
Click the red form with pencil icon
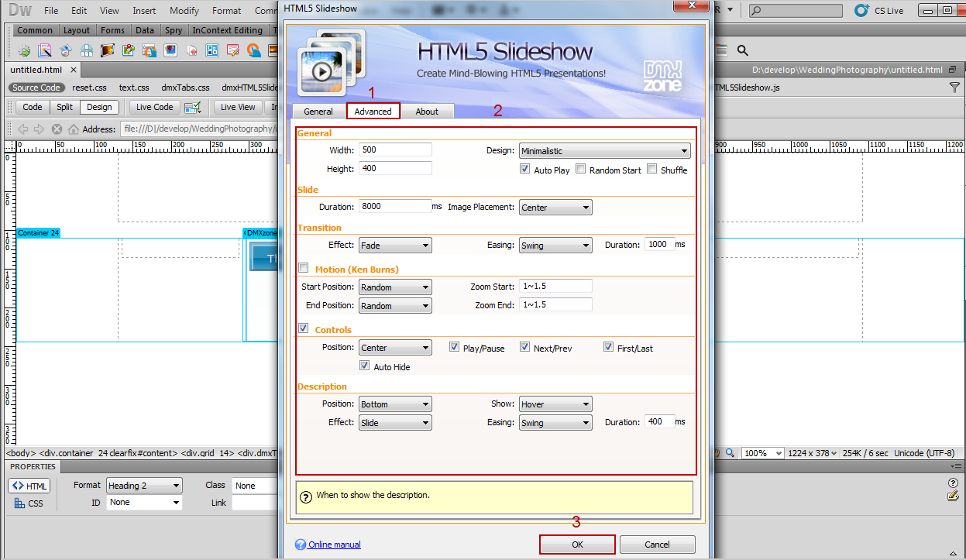233,50
